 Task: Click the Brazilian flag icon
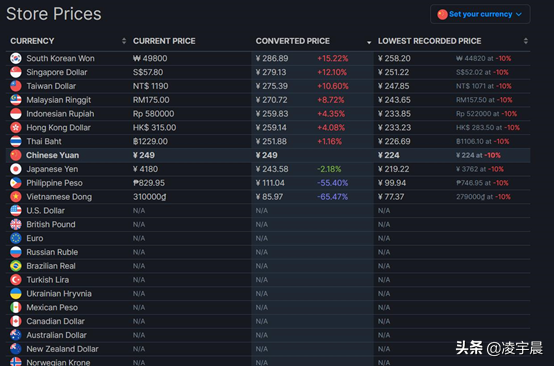point(16,266)
